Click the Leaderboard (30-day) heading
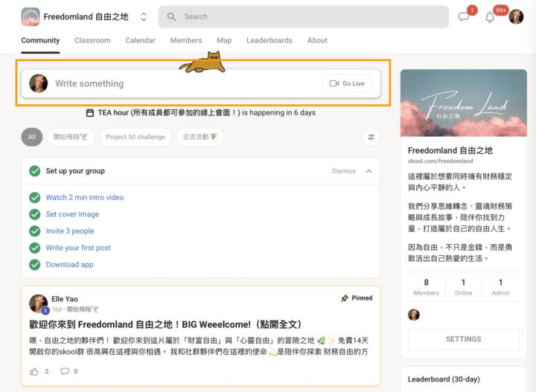Screen dimensions: 536x392 pos(444,379)
